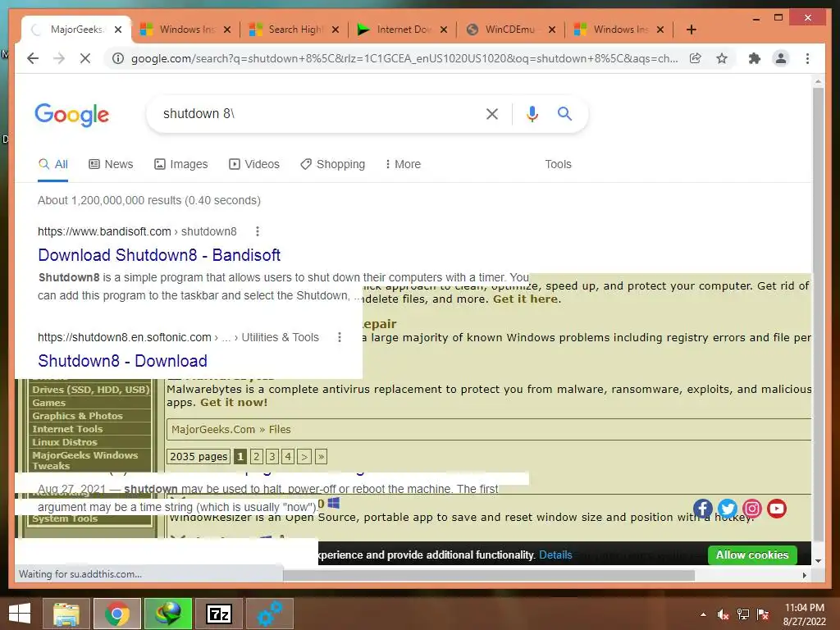Close the Search Highlights tab
The height and width of the screenshot is (630, 840).
pyautogui.click(x=336, y=30)
